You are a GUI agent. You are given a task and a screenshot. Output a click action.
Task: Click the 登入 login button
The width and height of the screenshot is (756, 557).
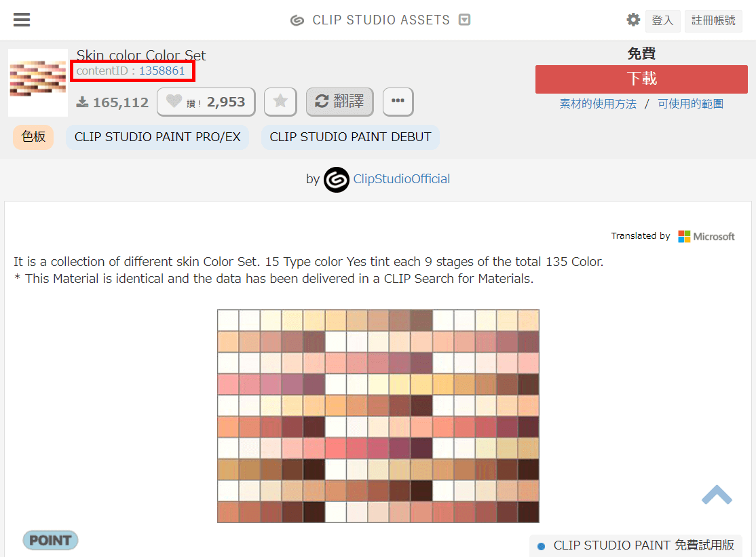click(x=662, y=20)
